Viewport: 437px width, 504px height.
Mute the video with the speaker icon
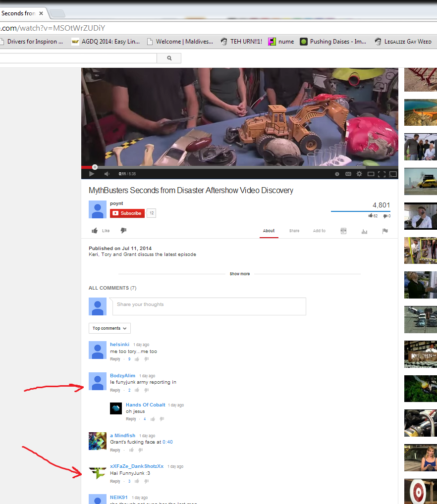[x=107, y=174]
